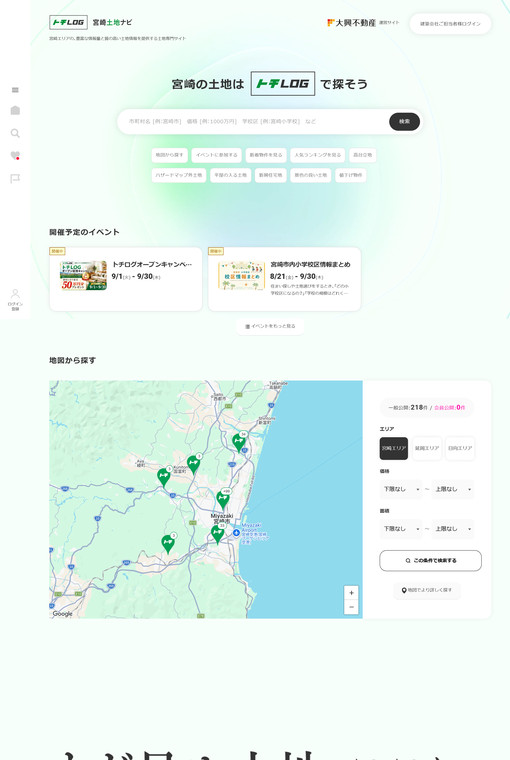
Task: Click the 地図でより詳しく探す link
Action: click(427, 590)
